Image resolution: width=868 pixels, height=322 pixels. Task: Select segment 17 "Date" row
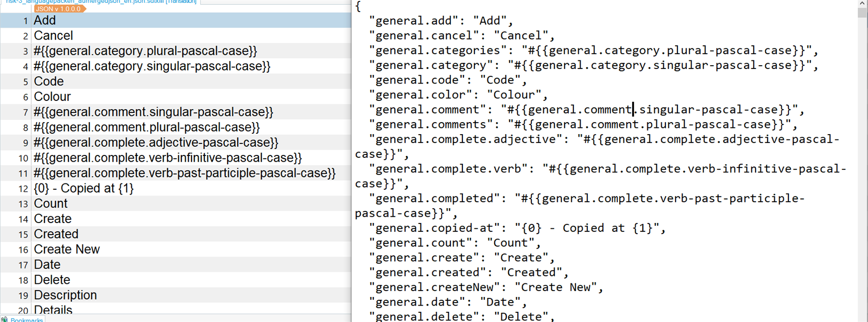click(176, 265)
